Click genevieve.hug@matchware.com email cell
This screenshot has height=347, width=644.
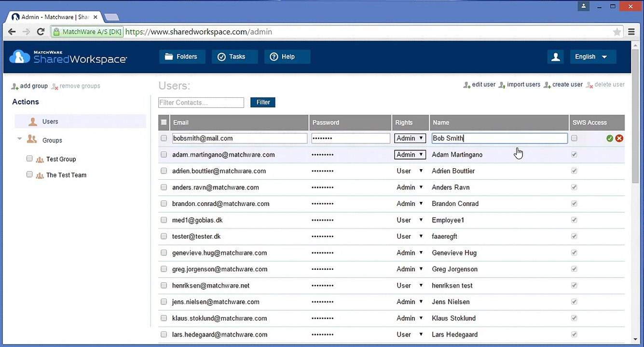[x=219, y=253]
